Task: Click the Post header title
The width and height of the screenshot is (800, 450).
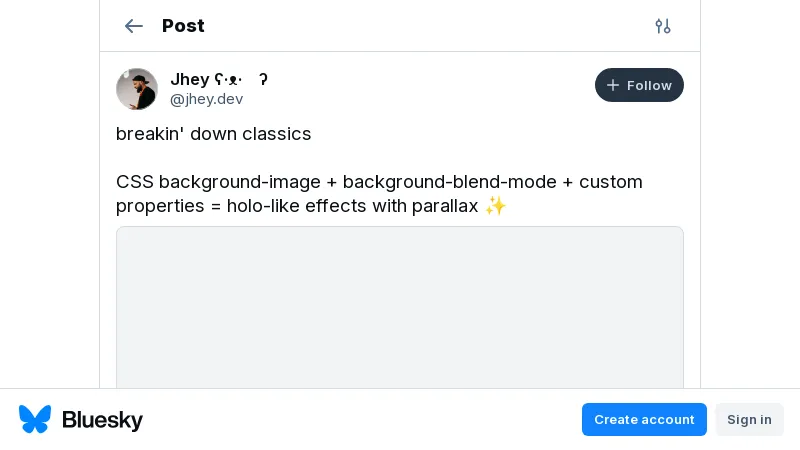Action: tap(183, 26)
